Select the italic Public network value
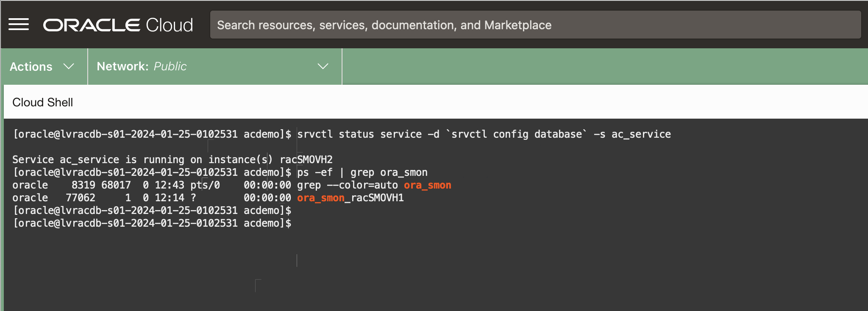868x311 pixels. (170, 67)
